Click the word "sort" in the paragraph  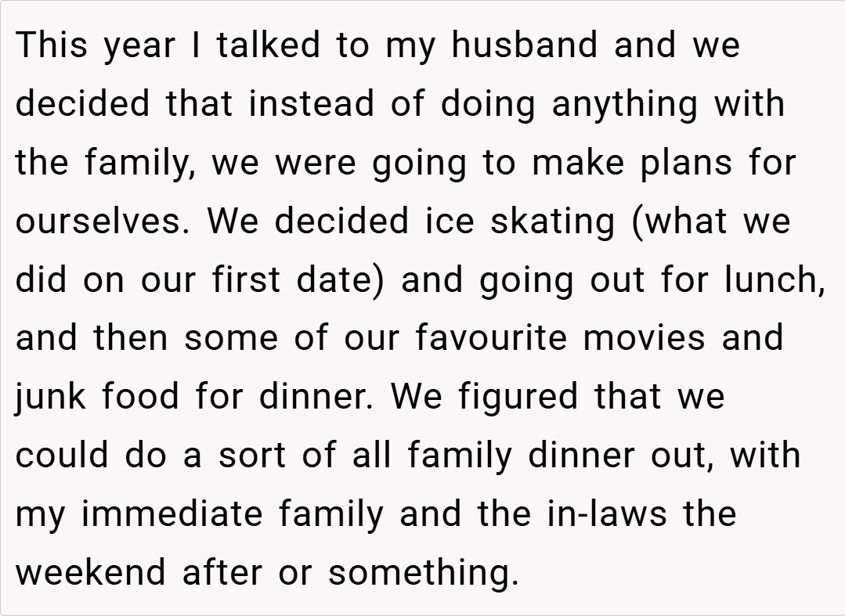(248, 456)
